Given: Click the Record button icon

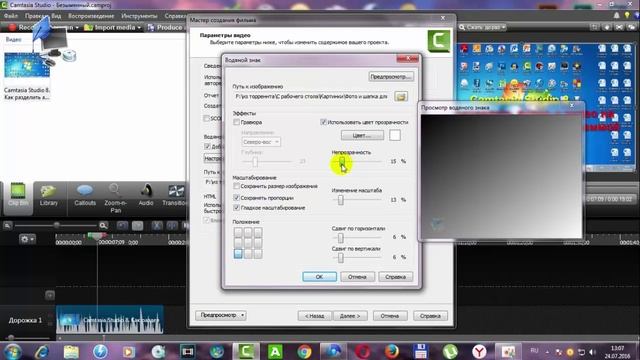Looking at the screenshot, I should tap(12, 27).
